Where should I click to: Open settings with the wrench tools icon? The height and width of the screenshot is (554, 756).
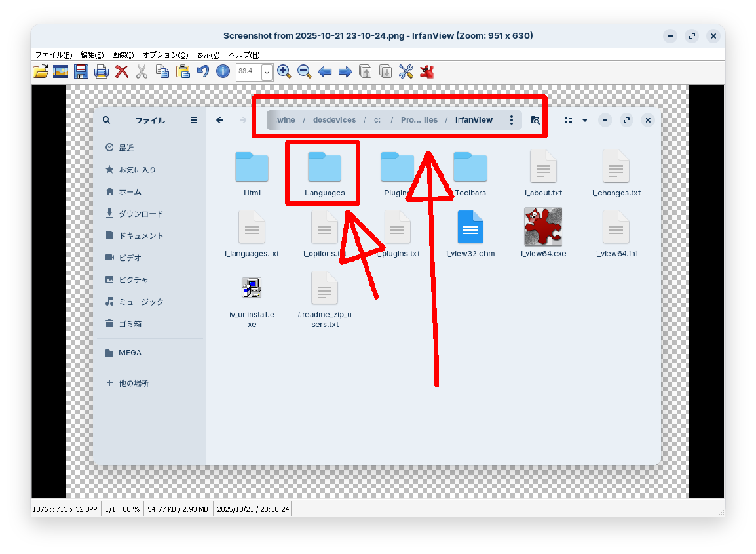tap(406, 71)
